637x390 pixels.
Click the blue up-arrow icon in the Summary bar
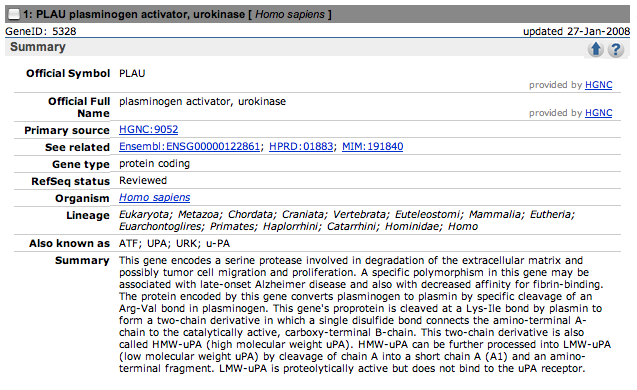pyautogui.click(x=596, y=49)
